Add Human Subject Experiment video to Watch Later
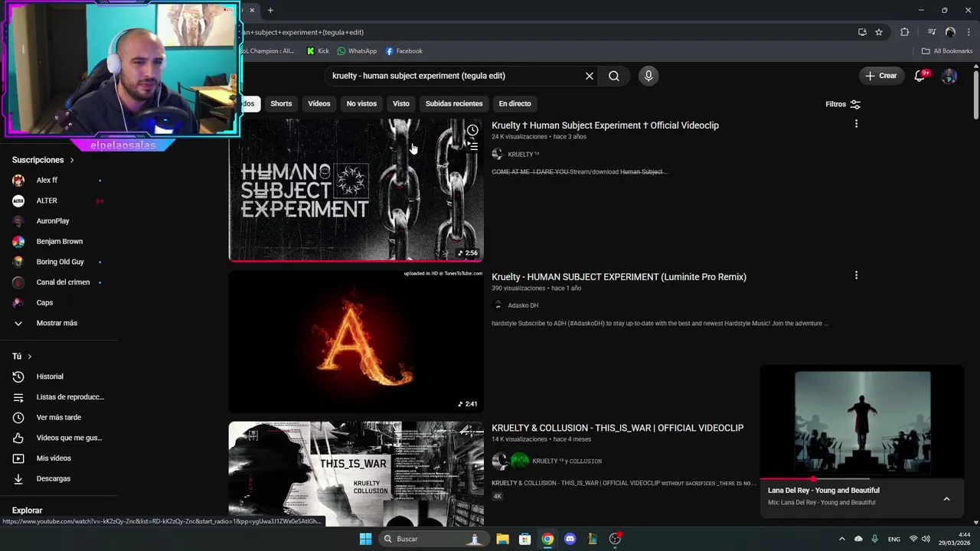 click(472, 130)
